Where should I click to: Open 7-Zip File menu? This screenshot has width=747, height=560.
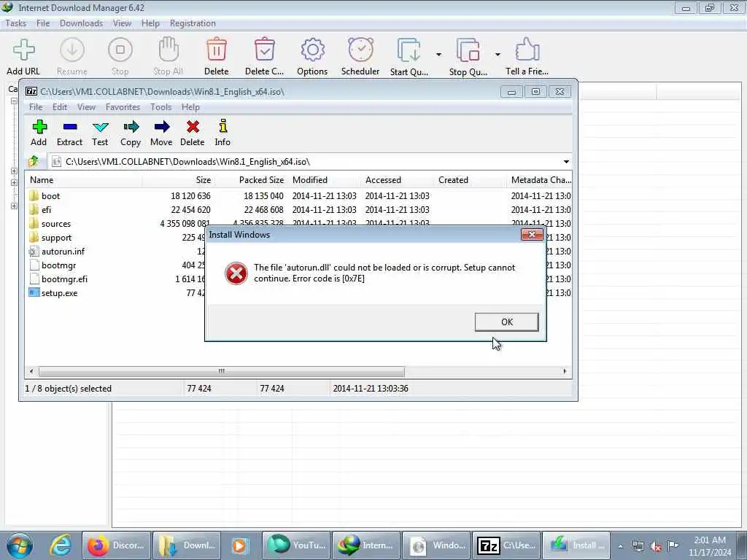coord(36,107)
